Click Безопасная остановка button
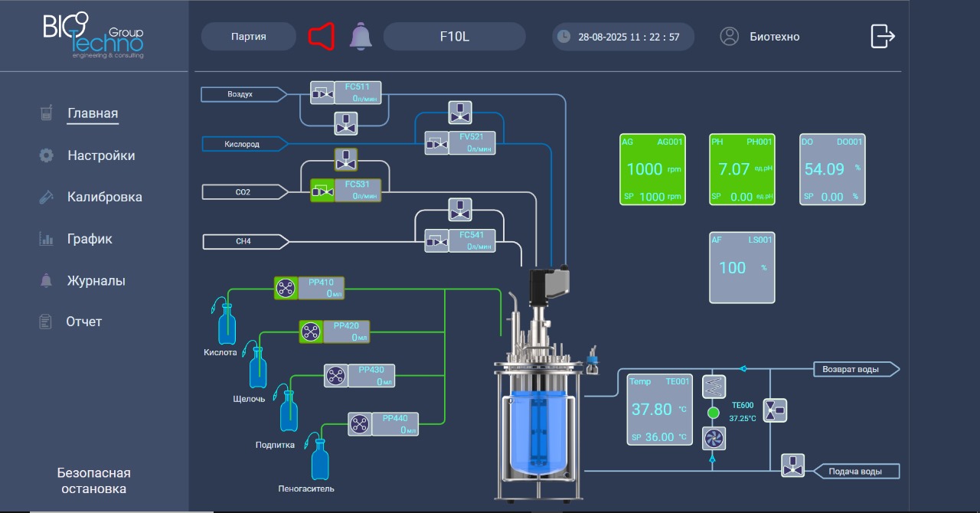Screen dimensions: 980x513 [x=94, y=481]
